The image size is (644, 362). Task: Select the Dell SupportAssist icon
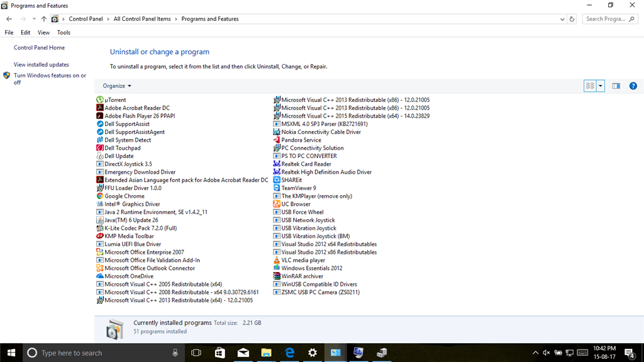click(100, 124)
